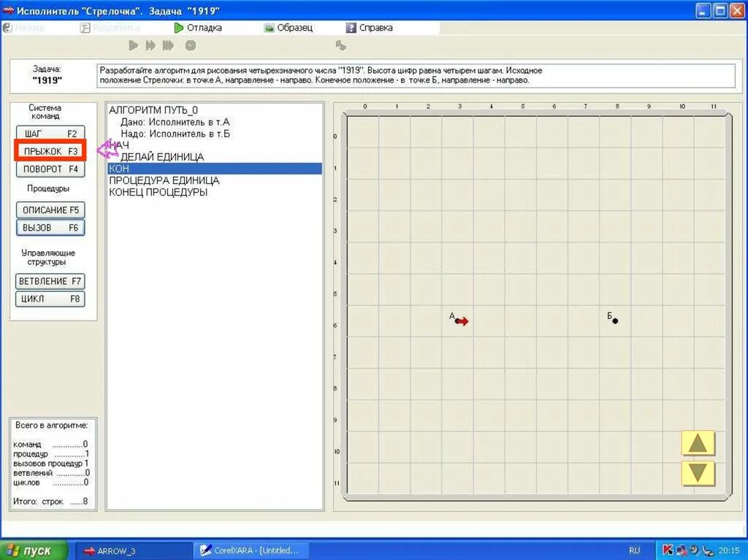This screenshot has height=560, width=748.
Task: Click the ВЫЗОВ F6 procedure call button
Action: [x=50, y=228]
